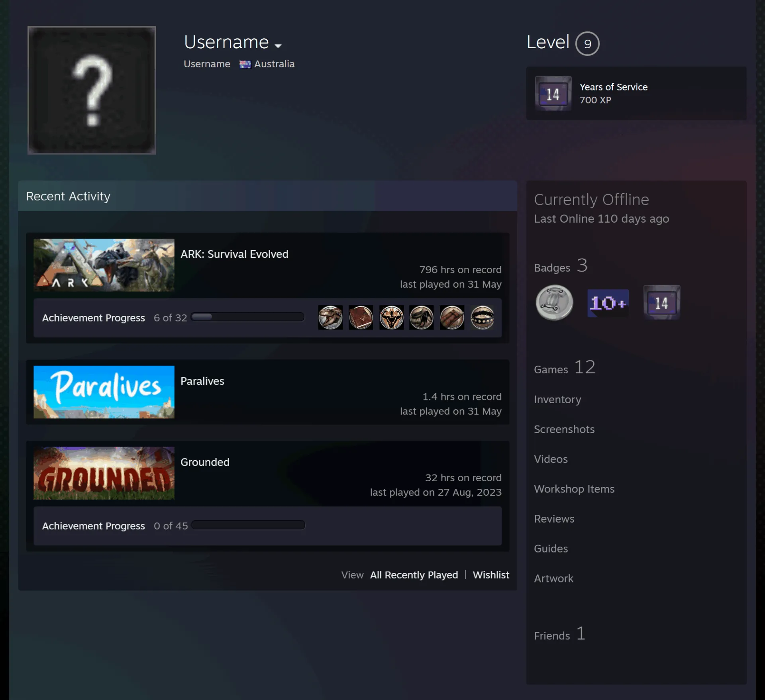The width and height of the screenshot is (765, 700).
Task: Open the silver pillar community badge
Action: click(554, 302)
